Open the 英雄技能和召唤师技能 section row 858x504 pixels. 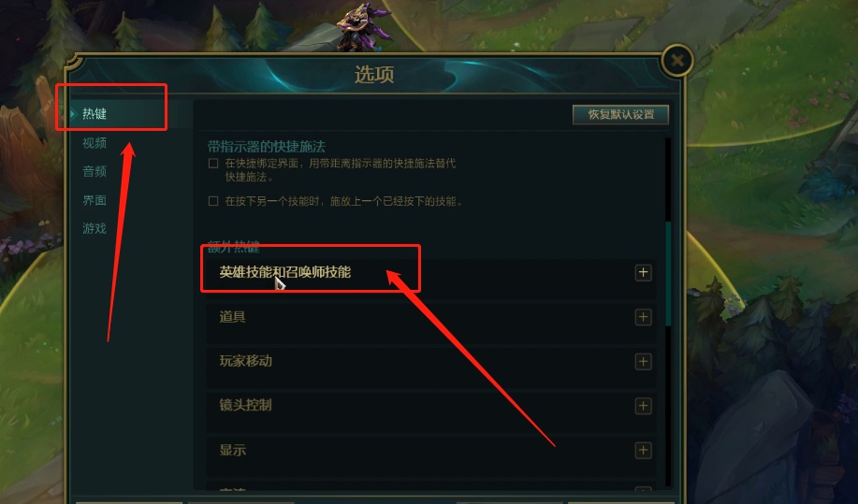click(430, 272)
